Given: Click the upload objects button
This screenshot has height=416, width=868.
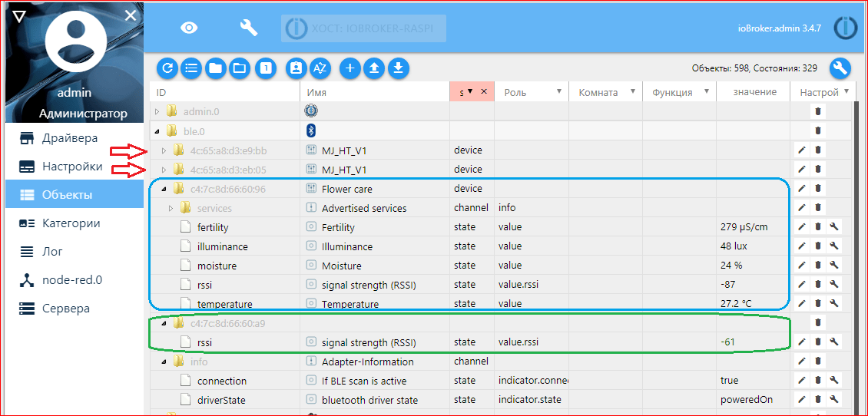Looking at the screenshot, I should coord(374,68).
